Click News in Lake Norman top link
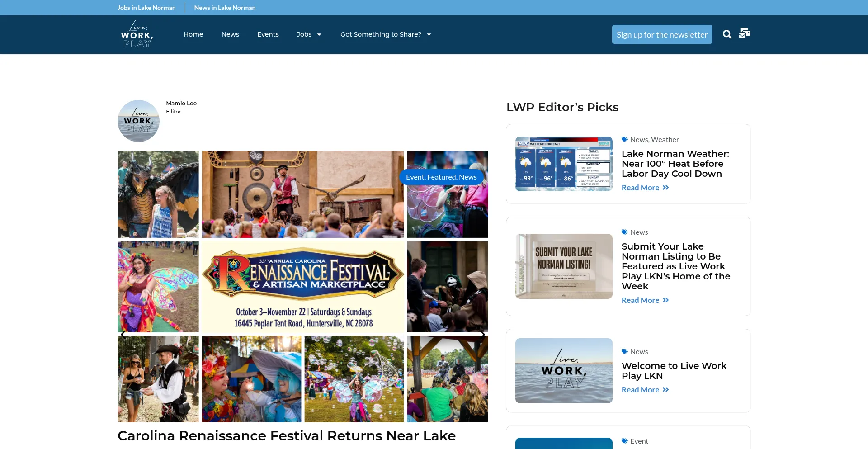This screenshot has width=868, height=449. point(225,8)
